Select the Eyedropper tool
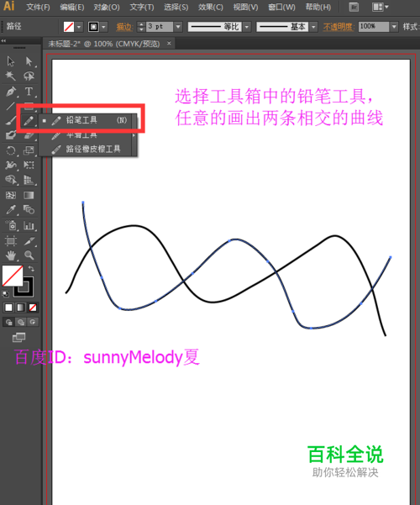This screenshot has width=420, height=505. point(11,210)
